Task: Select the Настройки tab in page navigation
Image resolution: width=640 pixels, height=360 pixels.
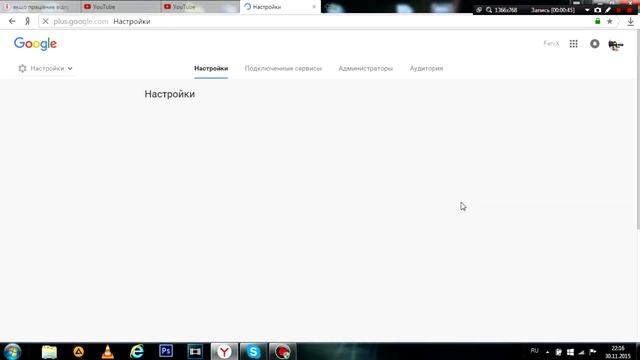Action: pyautogui.click(x=211, y=69)
